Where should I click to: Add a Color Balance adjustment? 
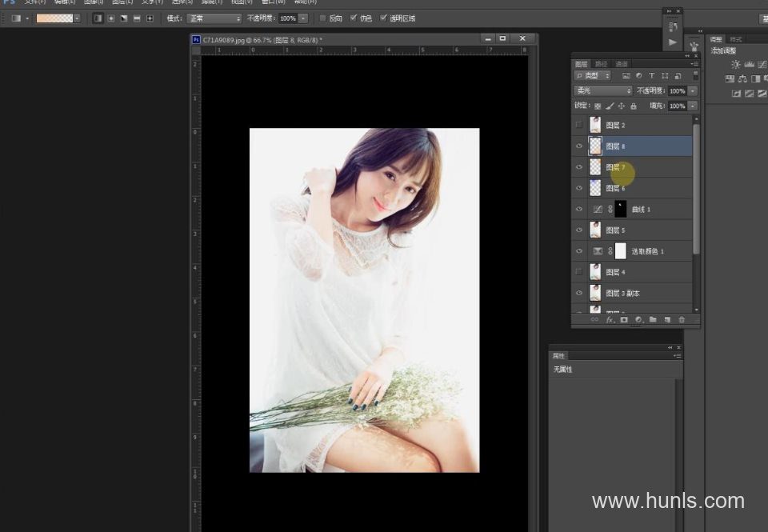point(742,79)
